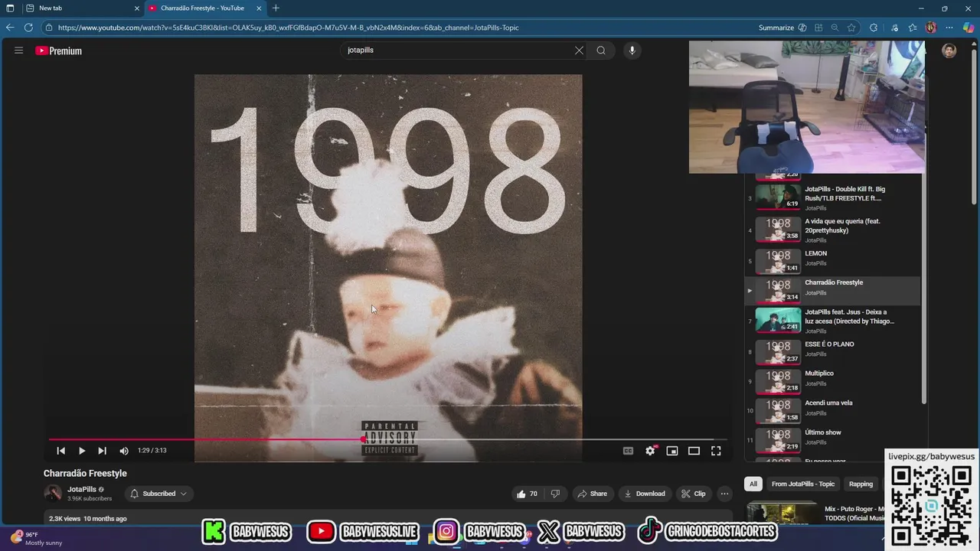Toggle closed captions on the player
This screenshot has height=551, width=980.
click(x=628, y=451)
